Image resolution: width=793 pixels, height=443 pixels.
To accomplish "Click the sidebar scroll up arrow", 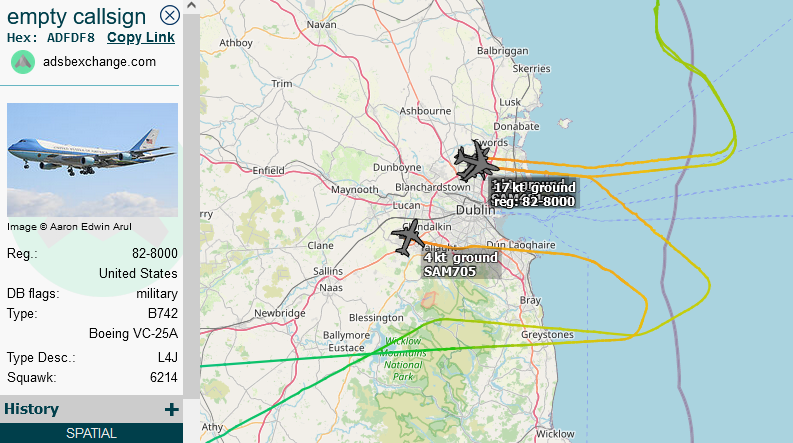I will (x=191, y=6).
